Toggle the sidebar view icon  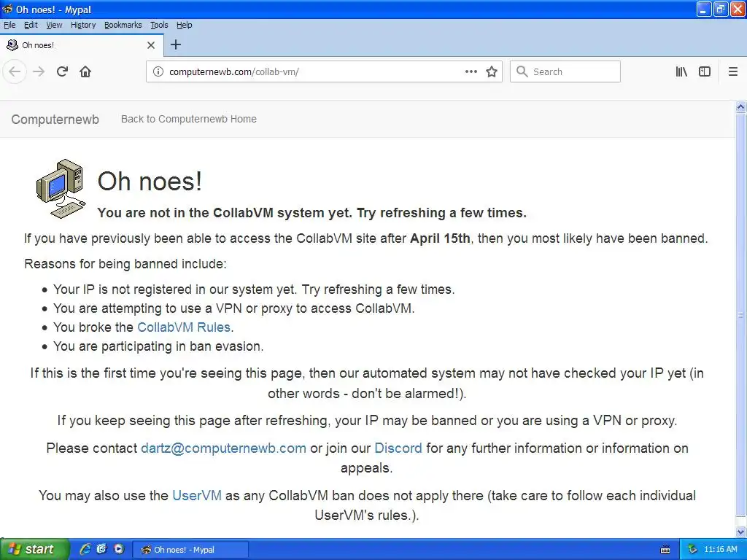point(705,72)
